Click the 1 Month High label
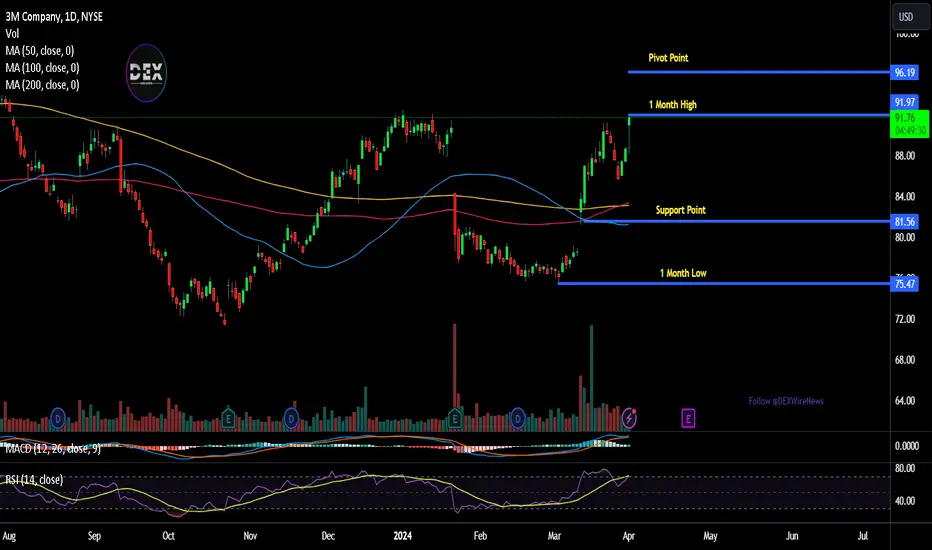Viewport: 932px width, 550px height. pyautogui.click(x=672, y=105)
